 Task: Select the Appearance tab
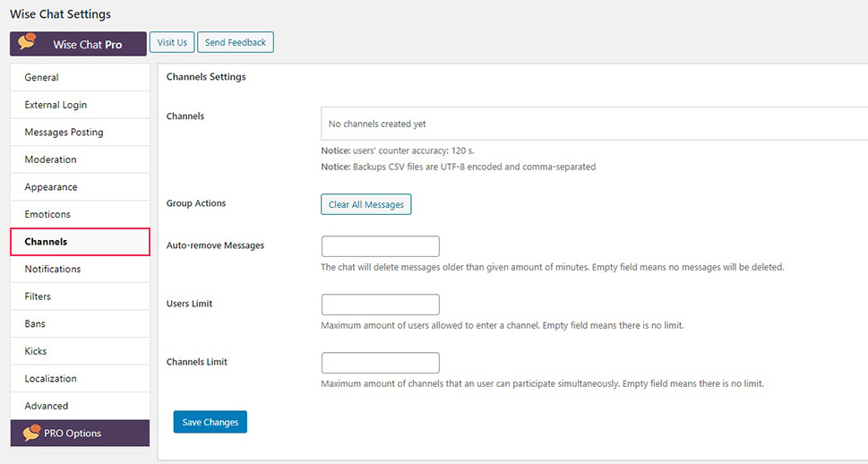tap(80, 187)
